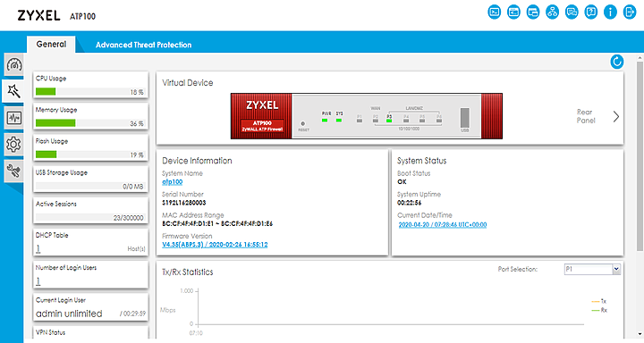Open the Port Selection P1 dropdown

click(x=593, y=269)
